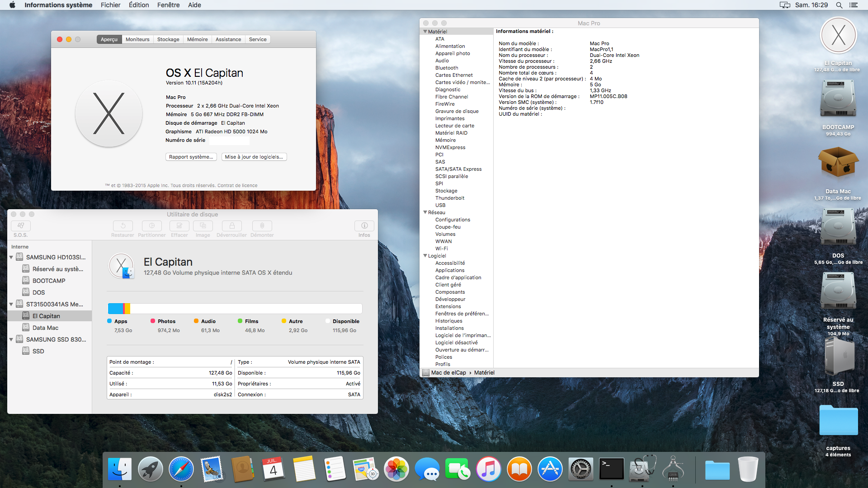The image size is (868, 488).
Task: Open the Infos icon in Disk Utility
Action: (x=364, y=225)
